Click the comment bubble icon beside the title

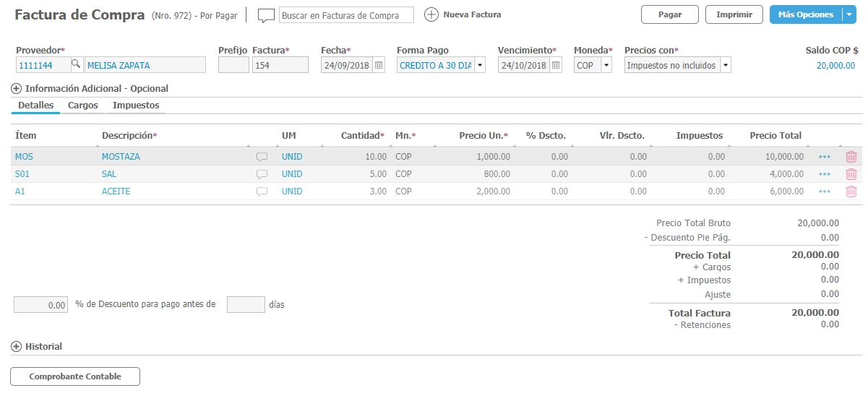click(x=267, y=15)
